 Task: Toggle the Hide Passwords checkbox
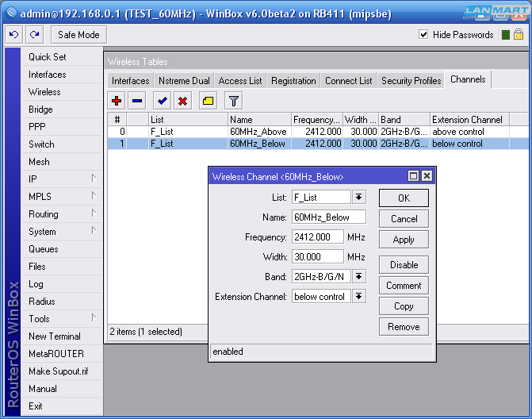point(423,35)
